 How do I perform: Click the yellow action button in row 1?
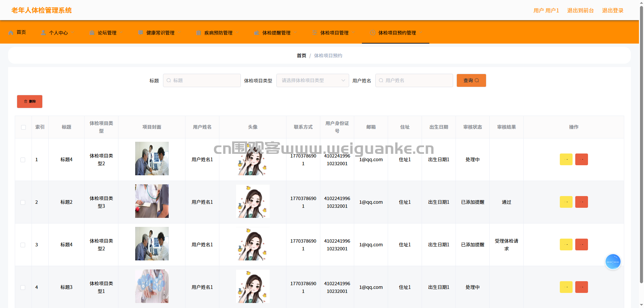pos(566,160)
